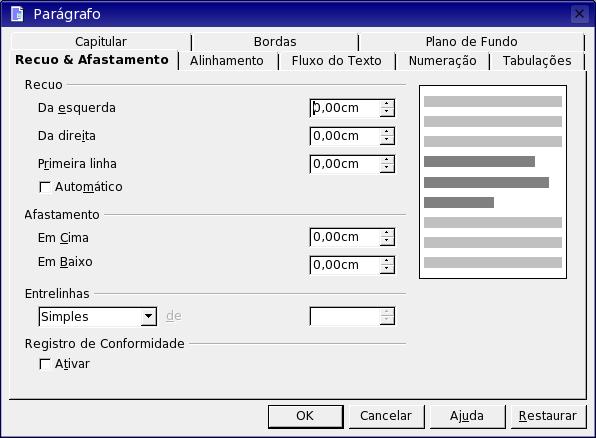596x438 pixels.
Task: Click the Cancelar button
Action: pyautogui.click(x=386, y=416)
